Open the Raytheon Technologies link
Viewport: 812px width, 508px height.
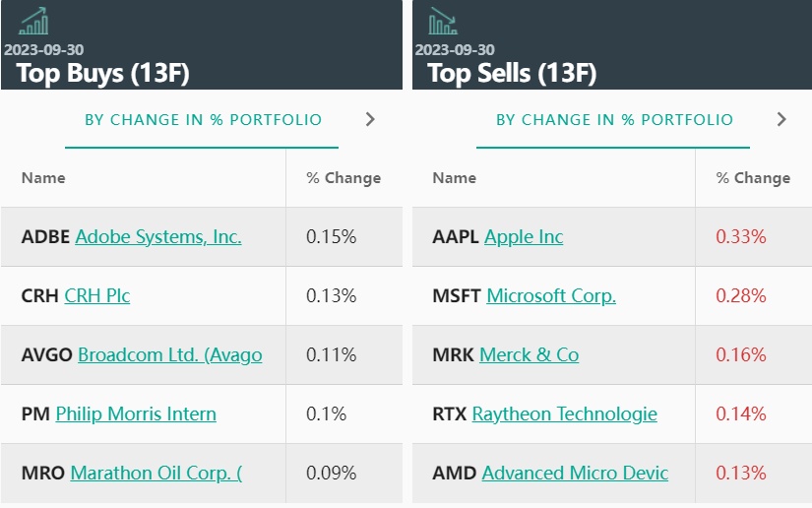point(564,413)
